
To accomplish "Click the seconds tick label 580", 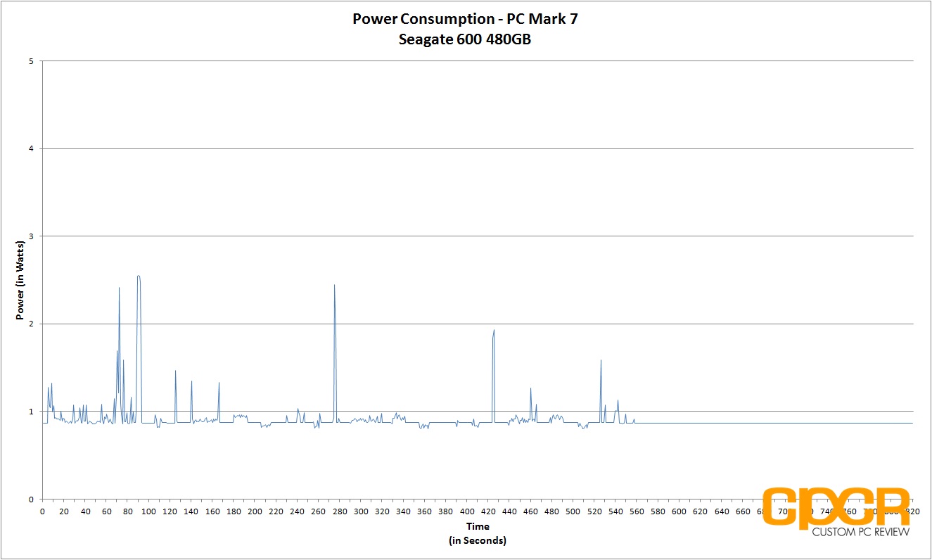I will [x=658, y=511].
